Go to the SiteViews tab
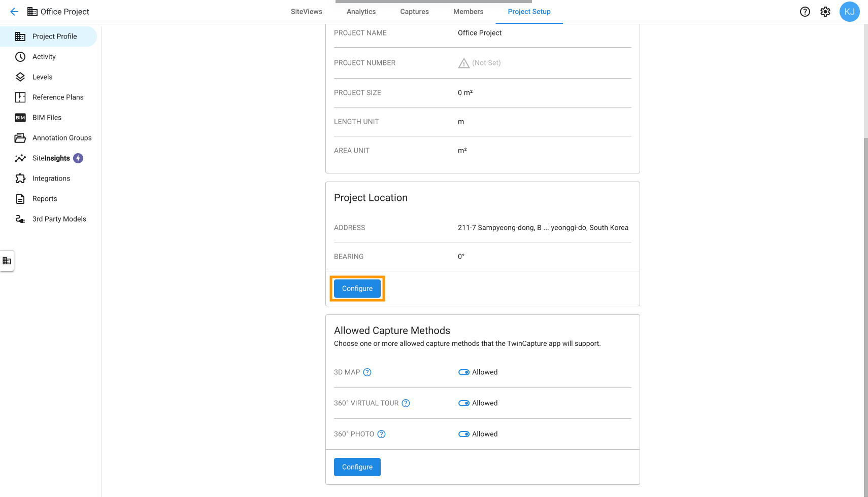The width and height of the screenshot is (868, 497). [x=306, y=11]
